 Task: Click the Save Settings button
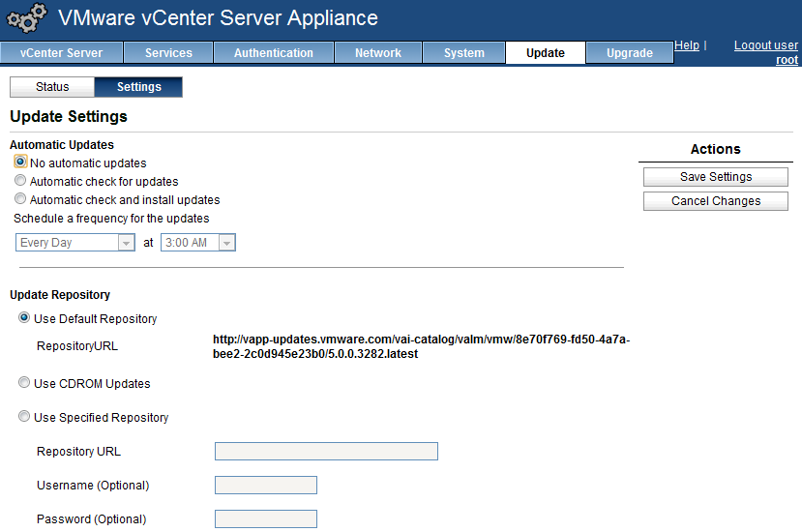715,177
